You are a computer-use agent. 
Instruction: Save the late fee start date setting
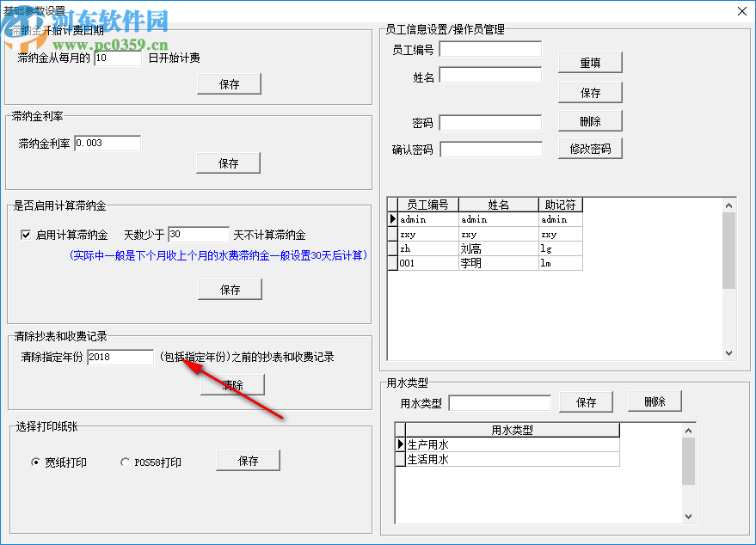coord(228,83)
